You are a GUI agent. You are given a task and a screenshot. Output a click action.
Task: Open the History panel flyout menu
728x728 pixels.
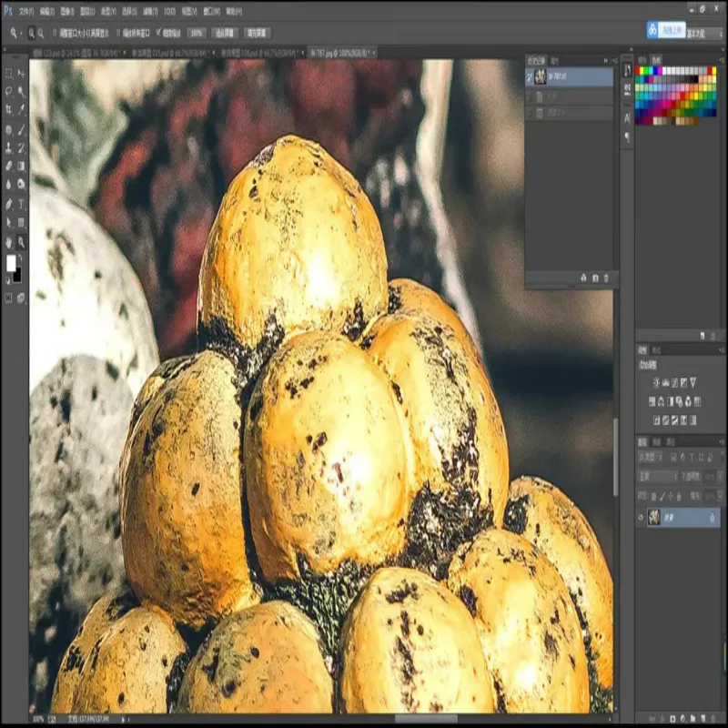point(615,61)
